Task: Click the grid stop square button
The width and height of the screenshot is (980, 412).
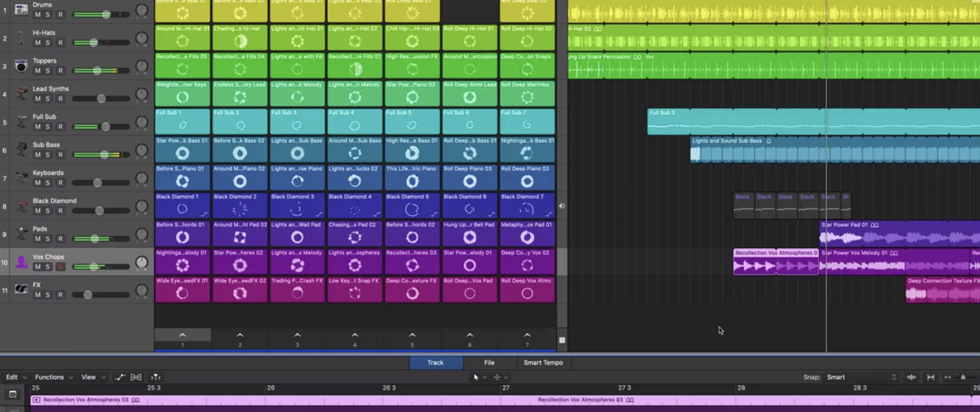Action: pyautogui.click(x=562, y=340)
